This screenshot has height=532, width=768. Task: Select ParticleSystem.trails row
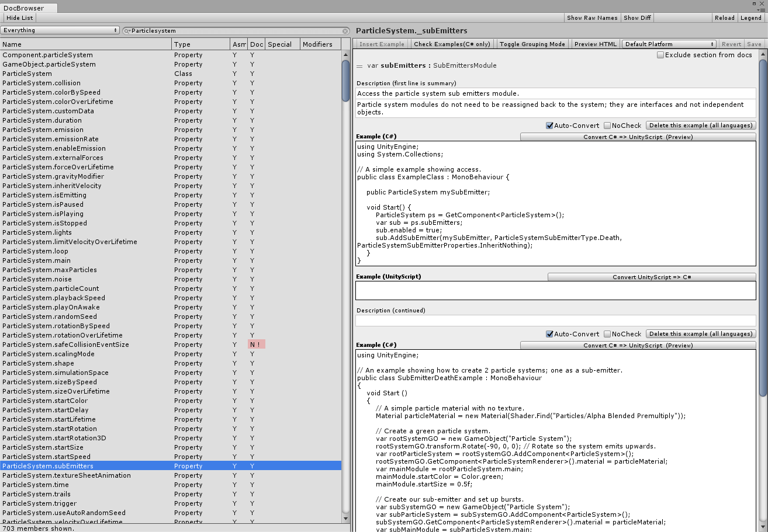coord(171,494)
